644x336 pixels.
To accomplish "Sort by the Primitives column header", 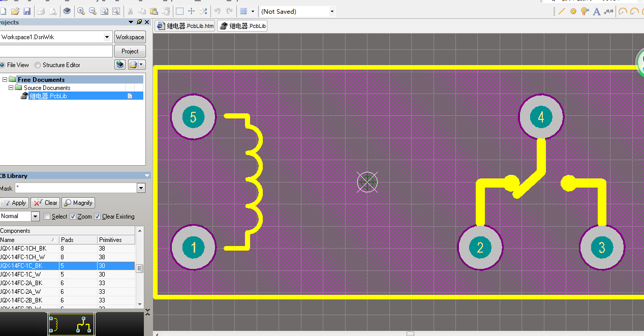I will (x=116, y=239).
